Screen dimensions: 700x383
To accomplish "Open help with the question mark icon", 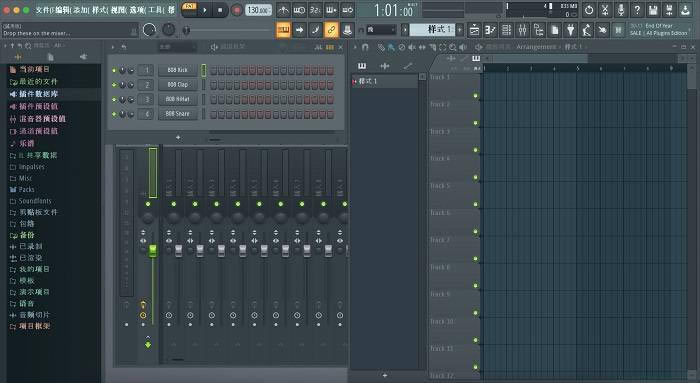I will click(x=637, y=10).
